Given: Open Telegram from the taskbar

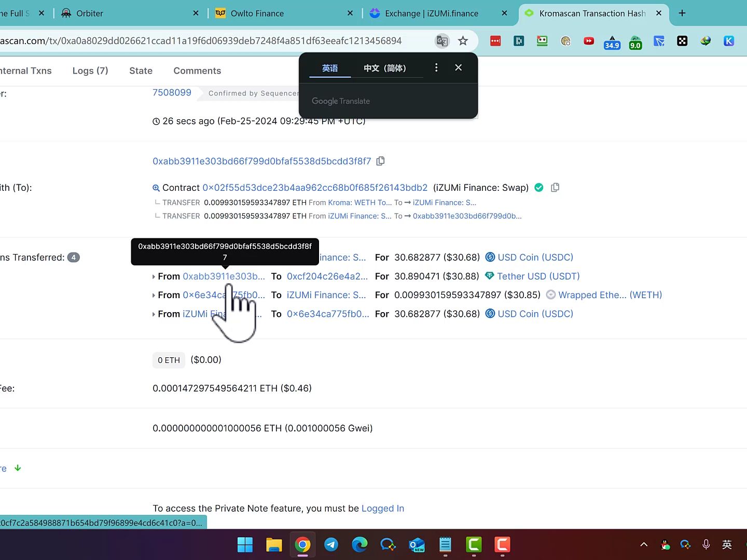Looking at the screenshot, I should 331,544.
